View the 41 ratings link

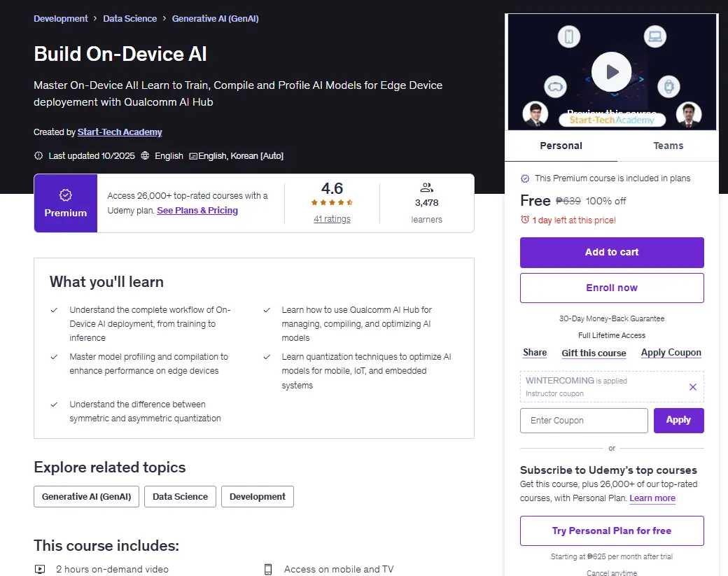click(x=332, y=218)
